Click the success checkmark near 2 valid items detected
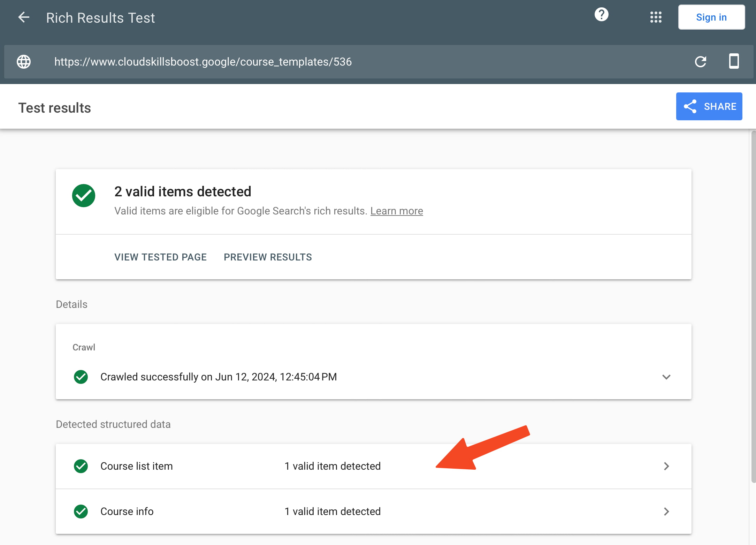Image resolution: width=756 pixels, height=545 pixels. tap(84, 196)
